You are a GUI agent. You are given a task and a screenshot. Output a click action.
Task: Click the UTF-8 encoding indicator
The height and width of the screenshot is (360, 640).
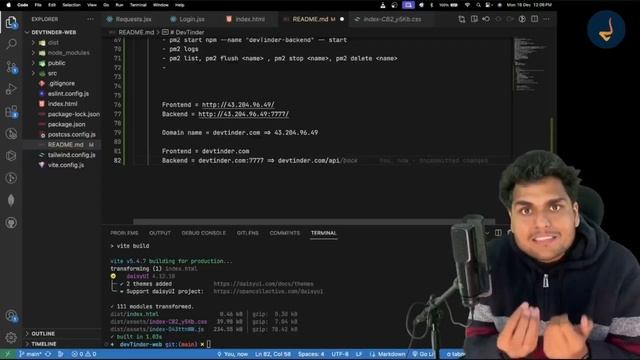tap(340, 354)
